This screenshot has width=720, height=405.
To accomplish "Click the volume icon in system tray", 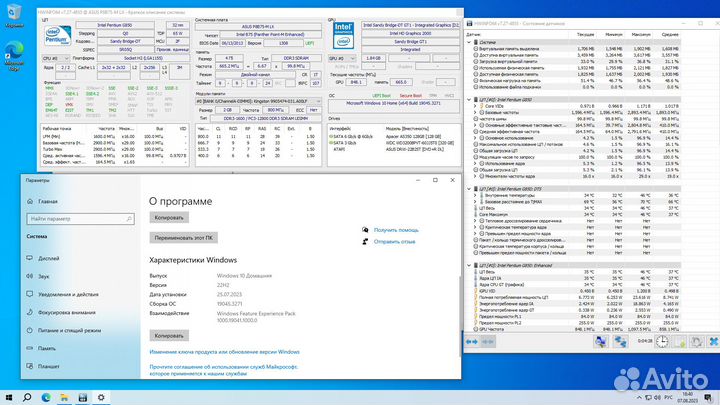I will pos(657,398).
